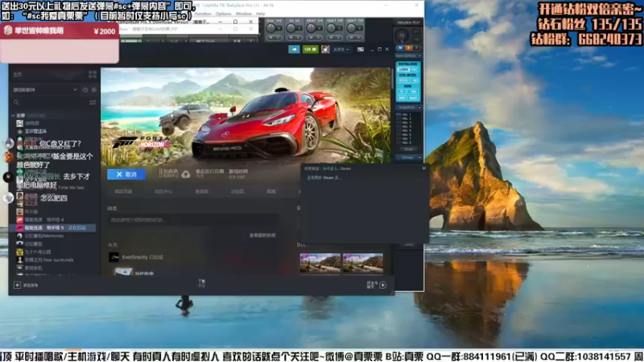Adjust the ADAT 3/4 channel knob in TotalMix
The width and height of the screenshot is (644, 362).
pyautogui.click(x=312, y=28)
